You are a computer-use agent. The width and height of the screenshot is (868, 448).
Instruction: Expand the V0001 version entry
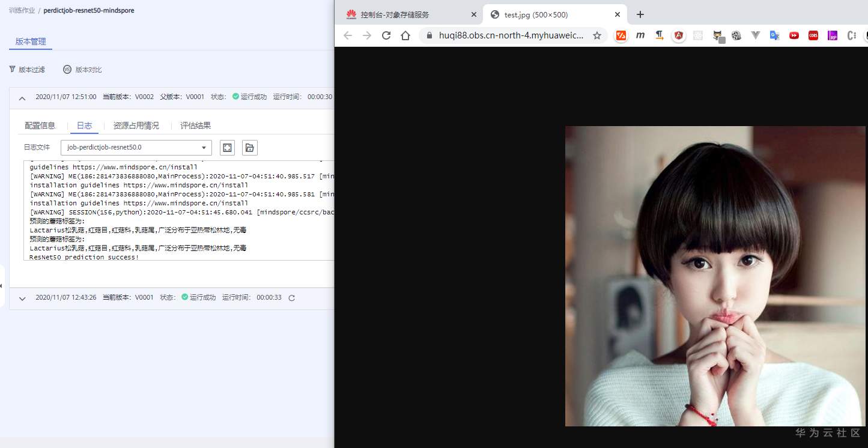[x=22, y=297]
